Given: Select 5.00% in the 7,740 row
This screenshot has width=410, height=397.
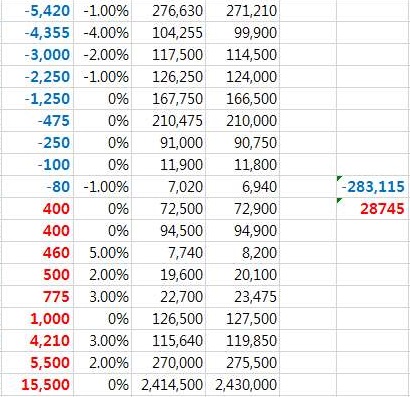Looking at the screenshot, I should coord(102,253).
